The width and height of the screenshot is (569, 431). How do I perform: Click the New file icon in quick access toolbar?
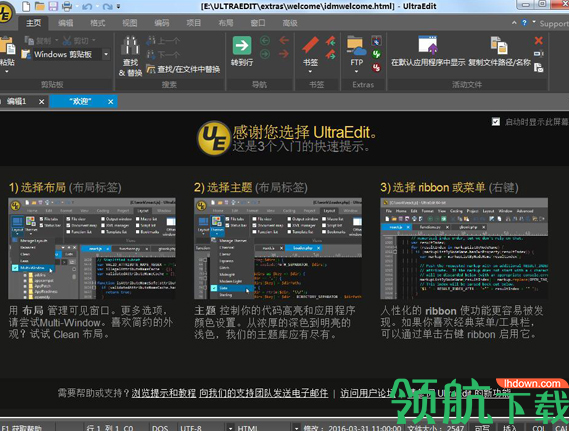[x=26, y=6]
